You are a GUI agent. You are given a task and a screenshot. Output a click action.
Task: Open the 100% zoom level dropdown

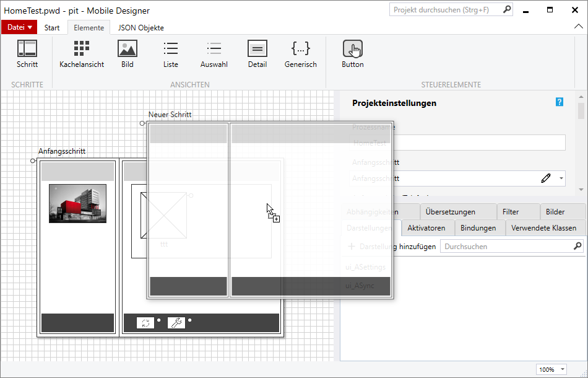pos(552,369)
